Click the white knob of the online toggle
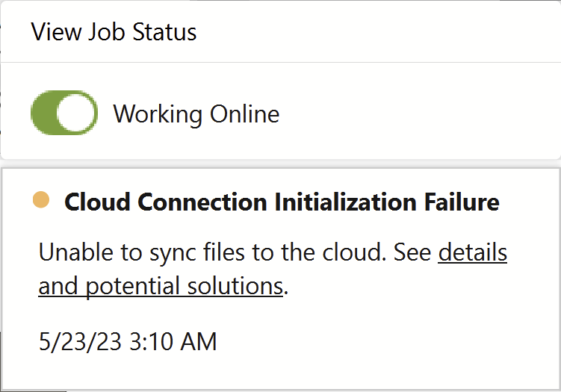The height and width of the screenshot is (392, 561). (78, 113)
